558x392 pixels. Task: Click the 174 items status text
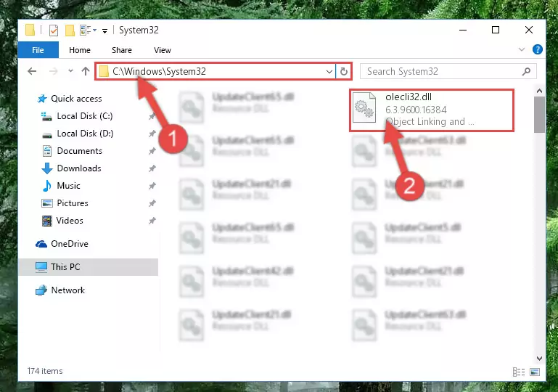45,371
